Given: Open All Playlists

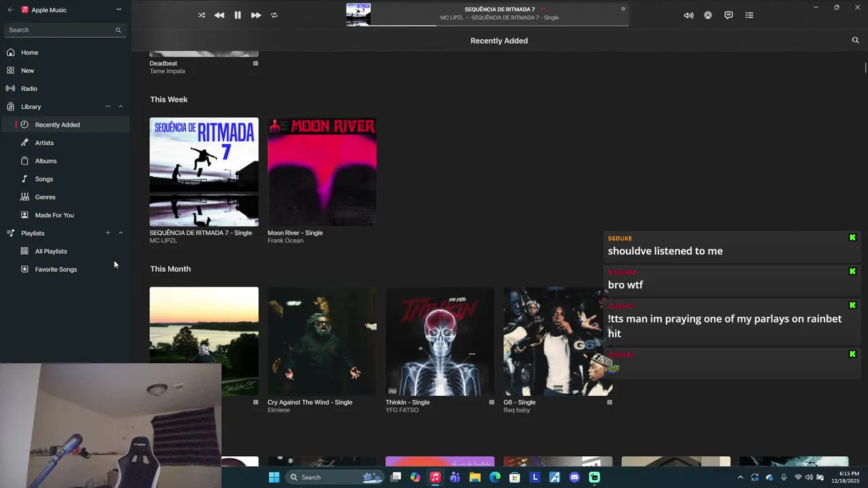Looking at the screenshot, I should tap(65, 251).
